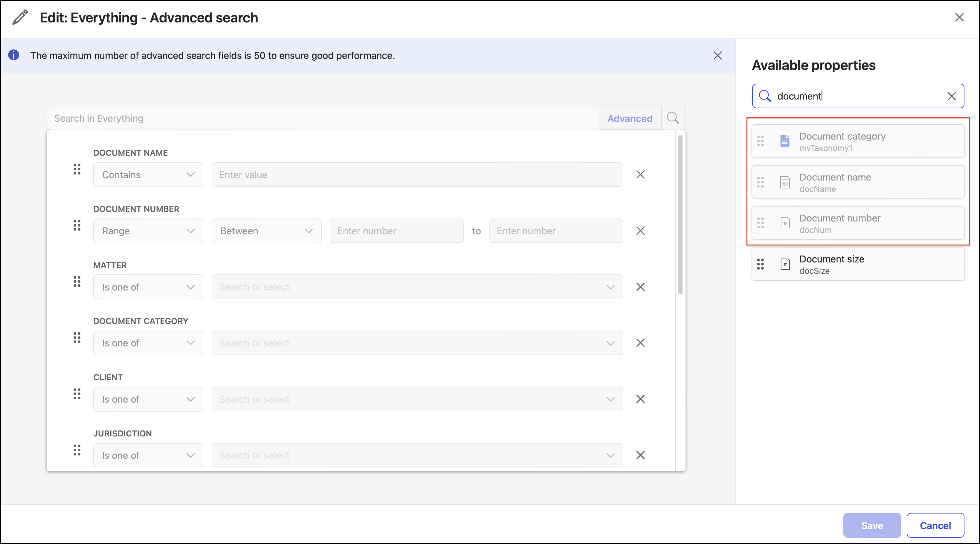Screen dimensions: 980x544
Task: Clear the available properties search text
Action: (951, 96)
